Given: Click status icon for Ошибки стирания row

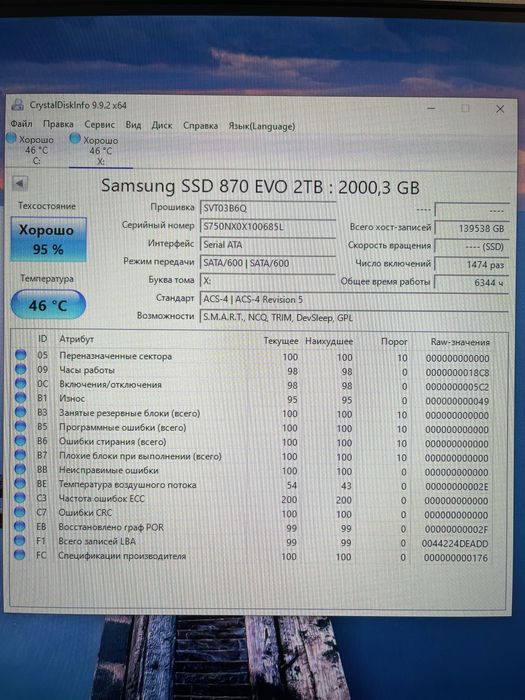Looking at the screenshot, I should click(x=20, y=440).
